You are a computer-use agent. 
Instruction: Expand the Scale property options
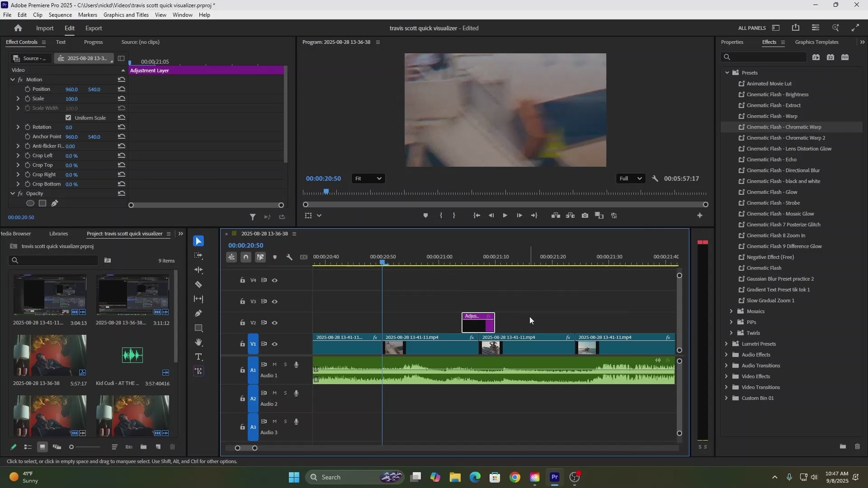click(x=18, y=99)
